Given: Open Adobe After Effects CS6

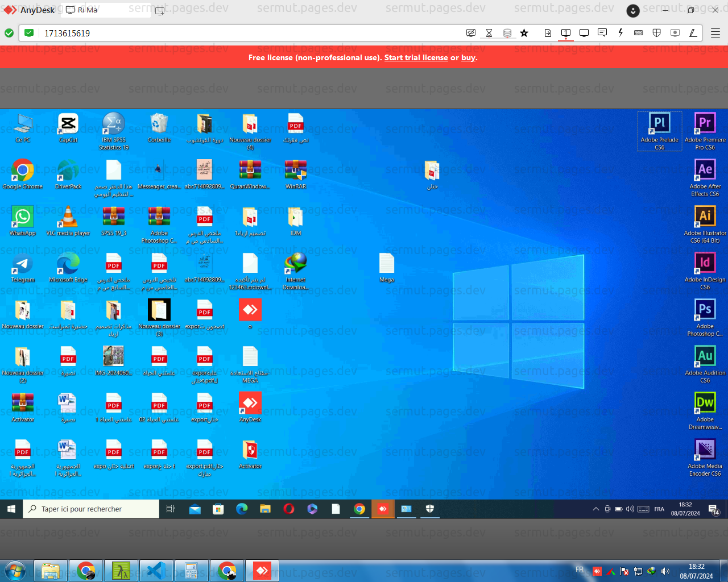Looking at the screenshot, I should pos(705,171).
